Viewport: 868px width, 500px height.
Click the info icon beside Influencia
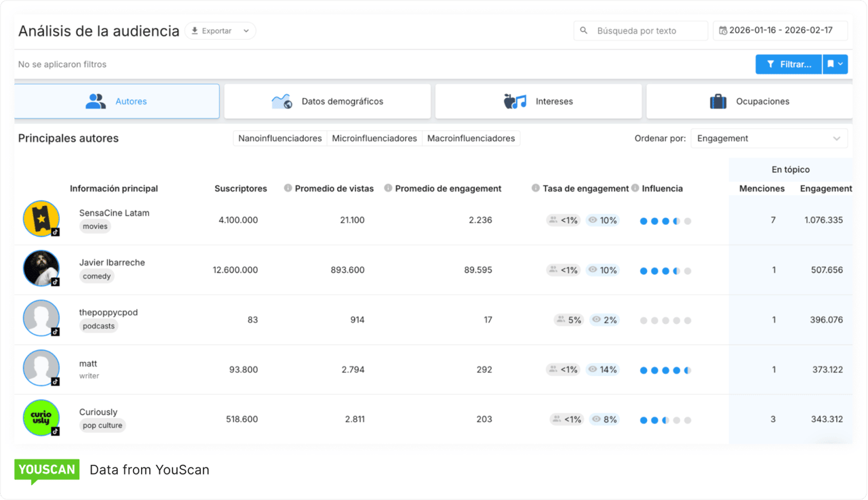click(x=635, y=188)
